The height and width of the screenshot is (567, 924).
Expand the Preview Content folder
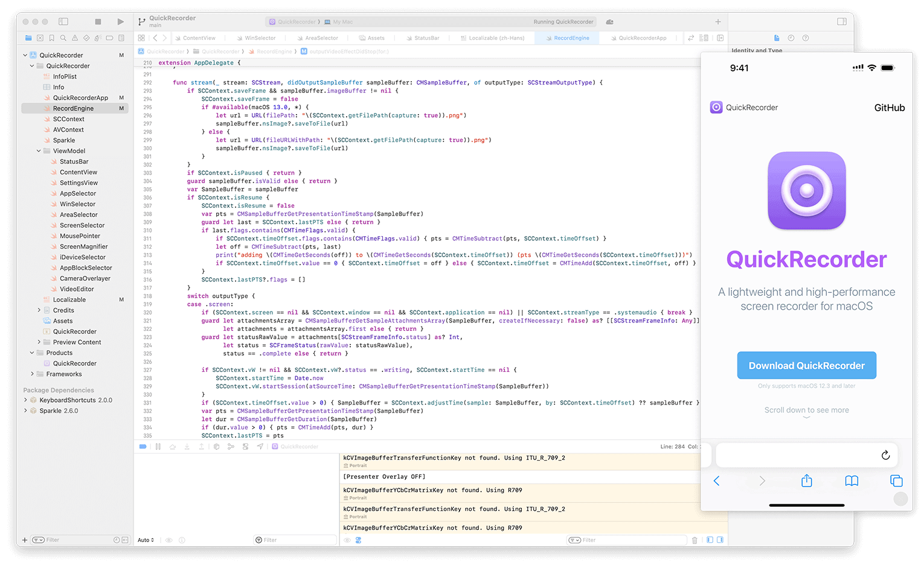click(x=39, y=342)
